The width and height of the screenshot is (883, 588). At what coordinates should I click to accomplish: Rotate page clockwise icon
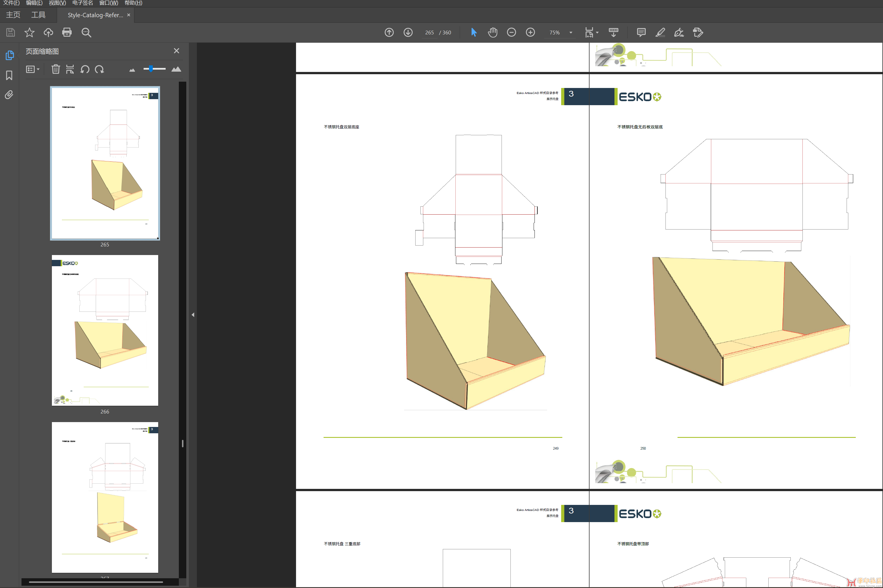[x=99, y=69]
